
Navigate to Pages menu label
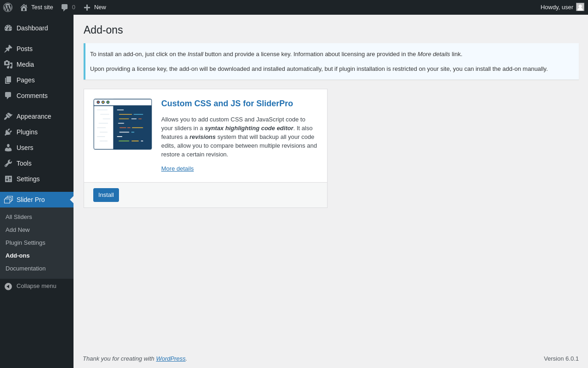pyautogui.click(x=26, y=80)
